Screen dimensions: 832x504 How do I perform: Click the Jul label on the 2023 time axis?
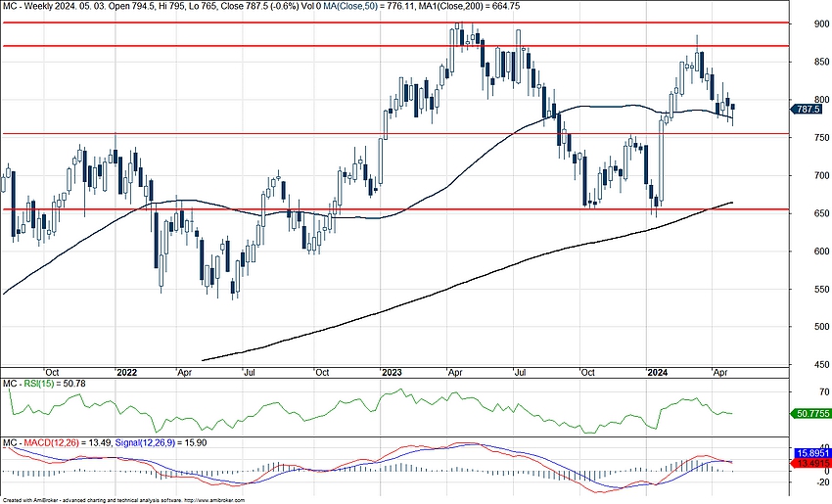pos(523,373)
